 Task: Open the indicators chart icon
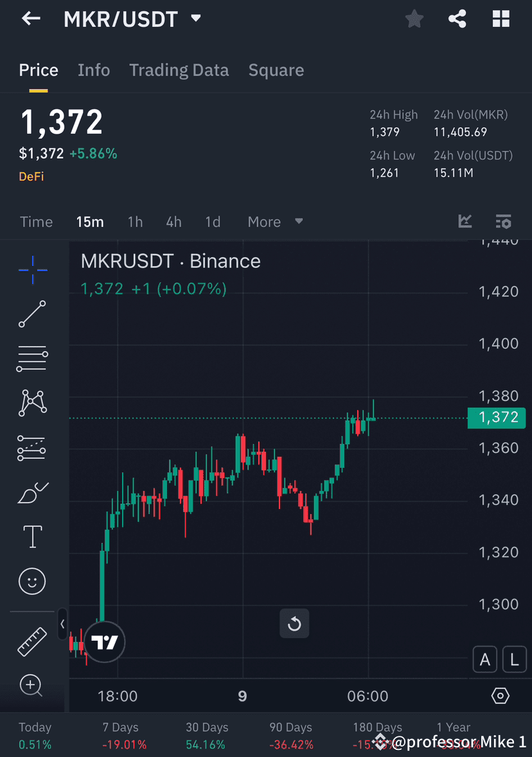click(x=465, y=221)
